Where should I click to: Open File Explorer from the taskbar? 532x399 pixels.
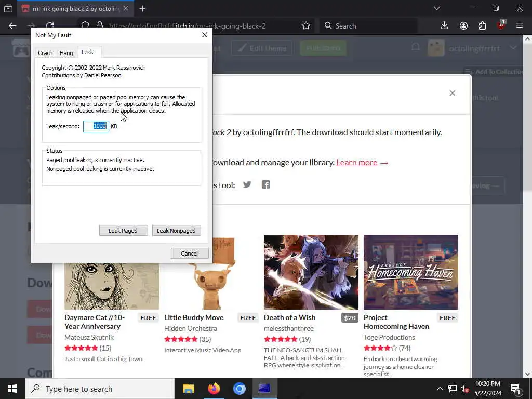point(188,389)
